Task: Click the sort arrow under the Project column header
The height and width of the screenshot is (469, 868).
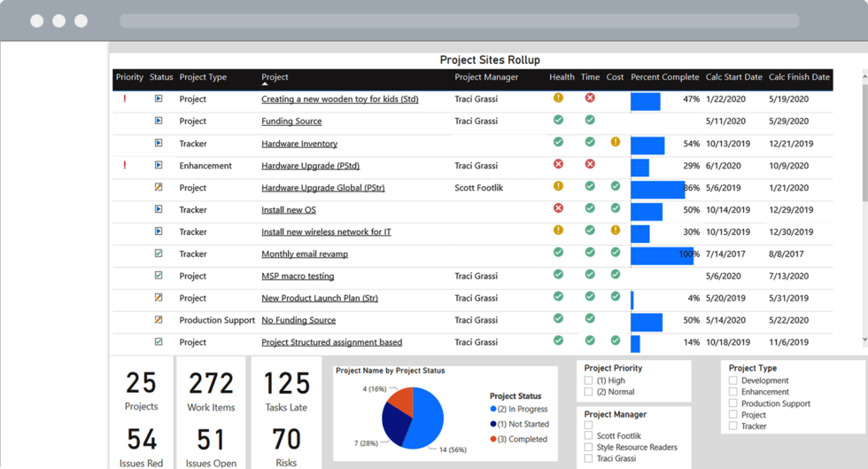Action: 265,85
